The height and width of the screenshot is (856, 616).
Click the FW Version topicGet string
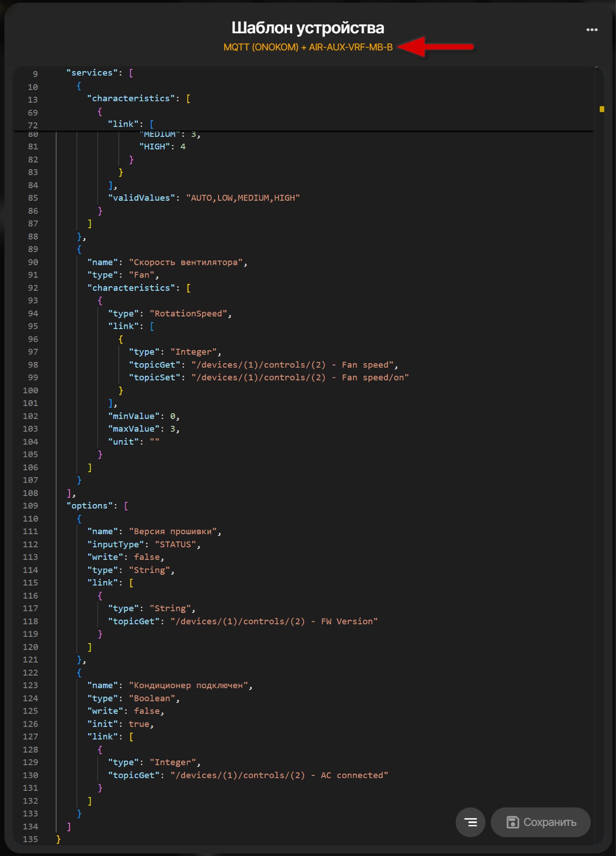(x=274, y=621)
